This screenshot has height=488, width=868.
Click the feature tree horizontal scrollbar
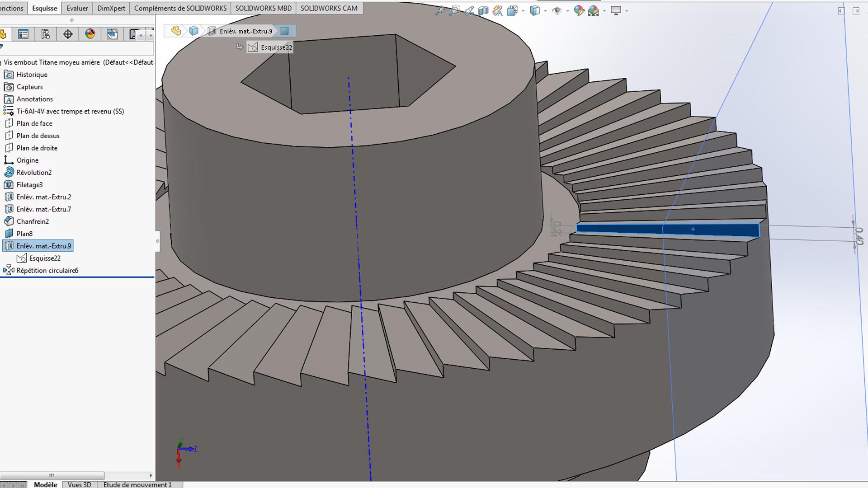tap(52, 475)
